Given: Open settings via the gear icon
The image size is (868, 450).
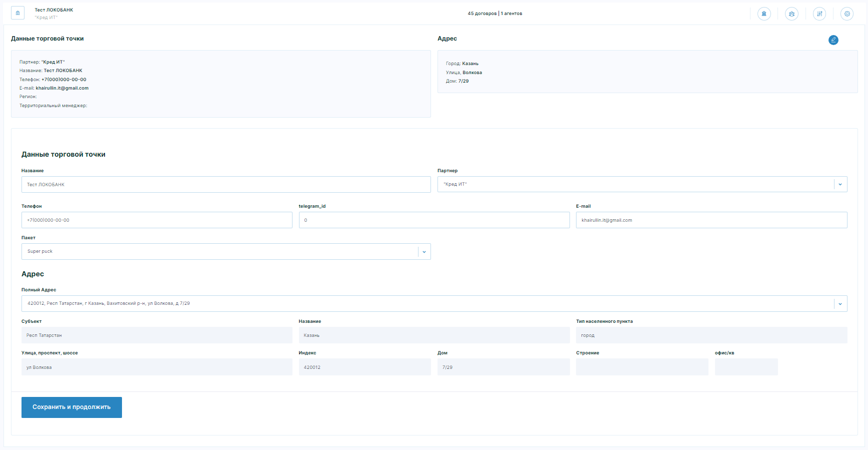Looking at the screenshot, I should (x=847, y=14).
